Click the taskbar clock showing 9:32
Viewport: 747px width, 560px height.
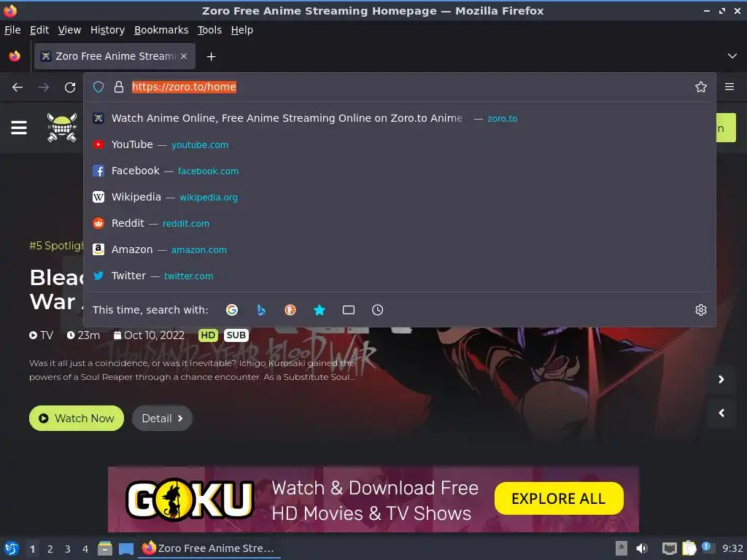pyautogui.click(x=732, y=548)
